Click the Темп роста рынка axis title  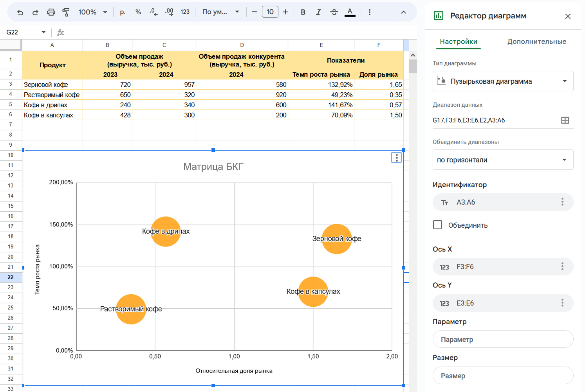(37, 270)
